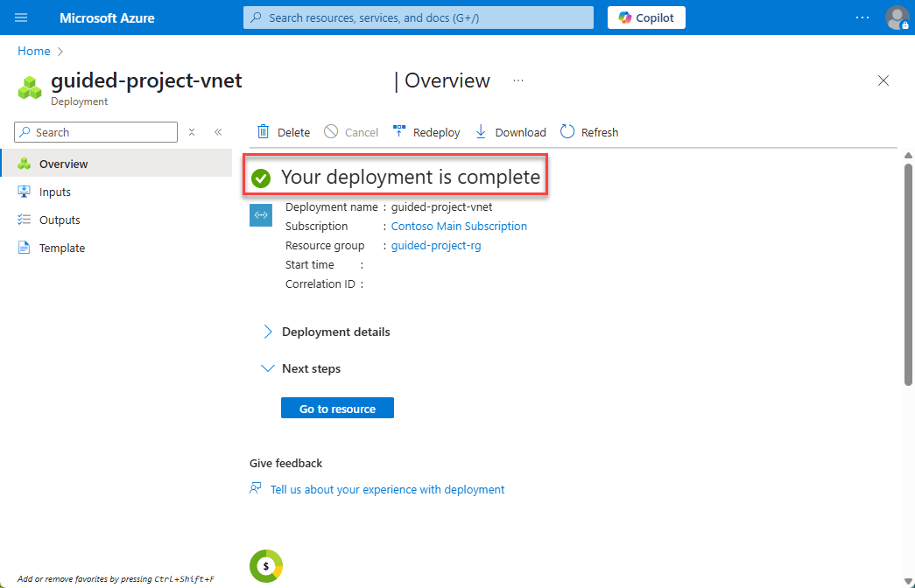Refresh the view using the Refresh label
This screenshot has height=588, width=915.
point(599,132)
